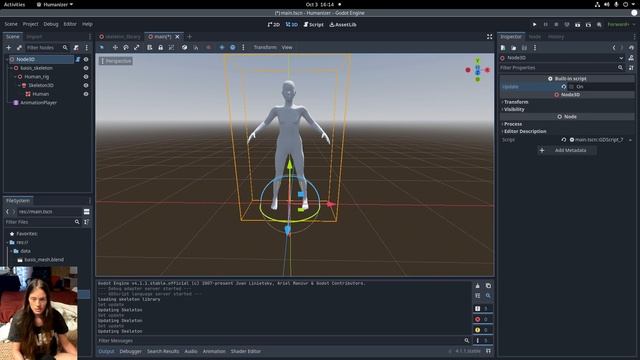Screen dimensions: 640x360
Task: Open Perspective view menu in viewport
Action: 116,61
